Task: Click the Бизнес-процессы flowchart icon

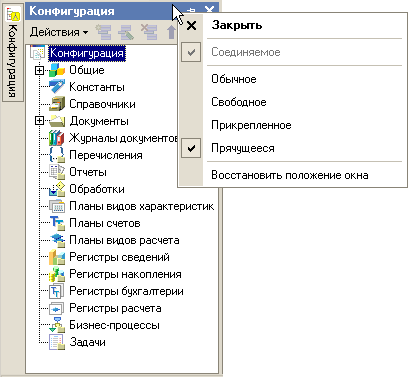Action: pyautogui.click(x=57, y=325)
